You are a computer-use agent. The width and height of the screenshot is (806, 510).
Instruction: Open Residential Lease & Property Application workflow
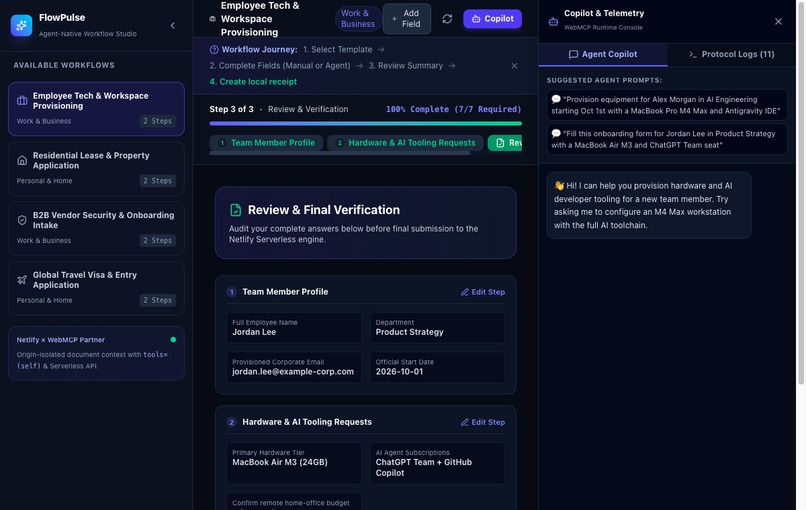pos(96,168)
